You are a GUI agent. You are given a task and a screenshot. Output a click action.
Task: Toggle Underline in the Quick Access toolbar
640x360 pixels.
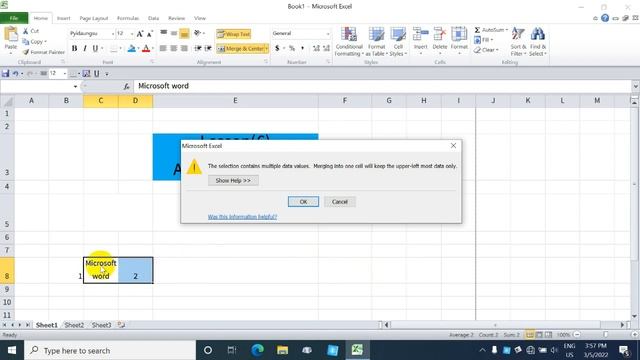coord(97,73)
